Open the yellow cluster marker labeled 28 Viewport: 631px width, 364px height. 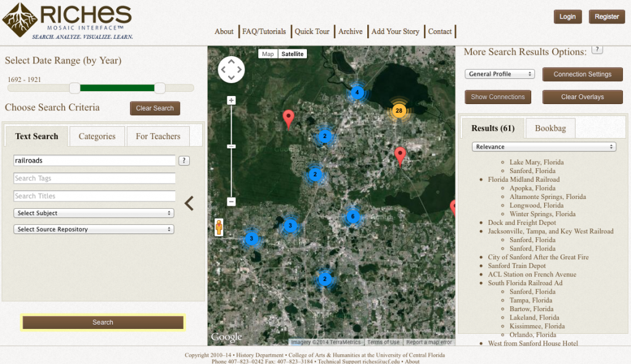click(x=399, y=111)
